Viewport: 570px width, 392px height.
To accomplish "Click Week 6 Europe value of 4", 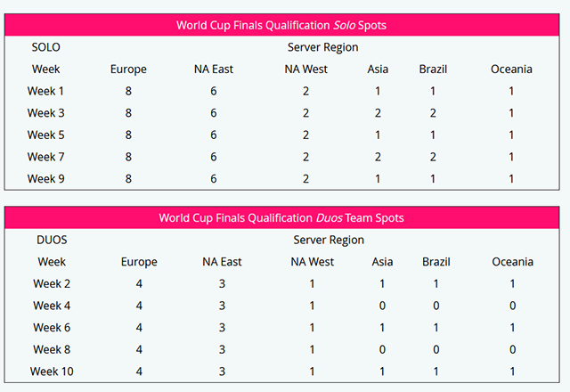I will pyautogui.click(x=139, y=328).
